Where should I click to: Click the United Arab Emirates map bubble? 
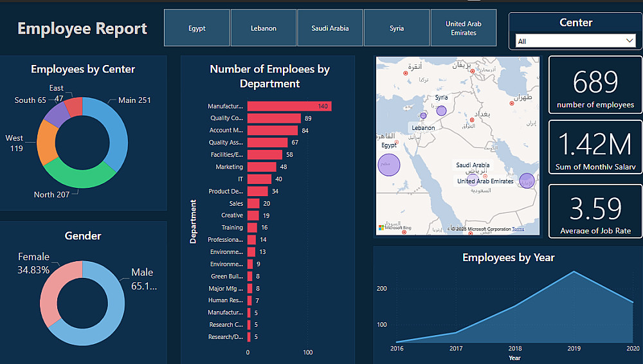coord(527,181)
